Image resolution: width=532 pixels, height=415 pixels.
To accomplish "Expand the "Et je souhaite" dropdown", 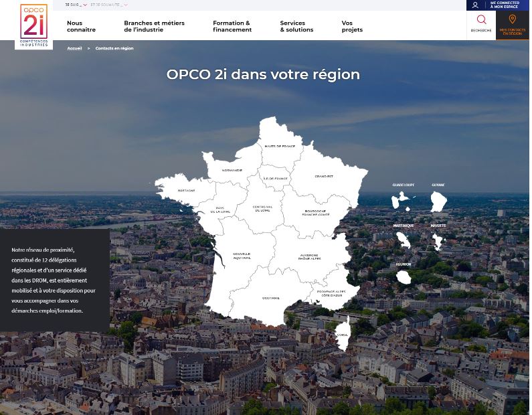I will tap(108, 5).
